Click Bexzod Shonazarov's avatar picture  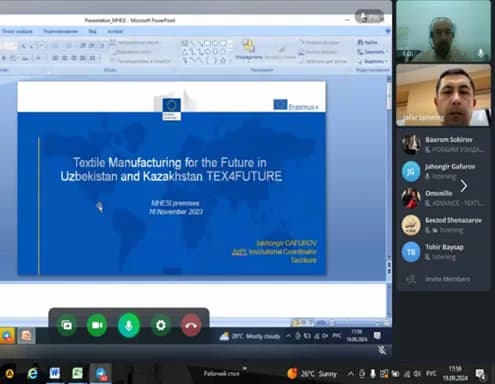pos(411,225)
